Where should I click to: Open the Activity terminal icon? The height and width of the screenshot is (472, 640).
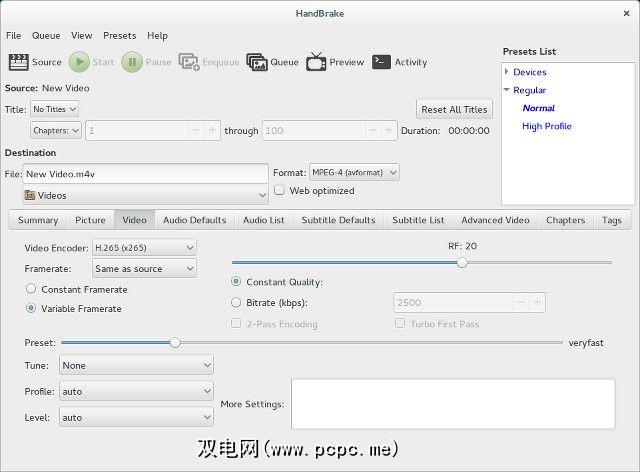pyautogui.click(x=381, y=62)
